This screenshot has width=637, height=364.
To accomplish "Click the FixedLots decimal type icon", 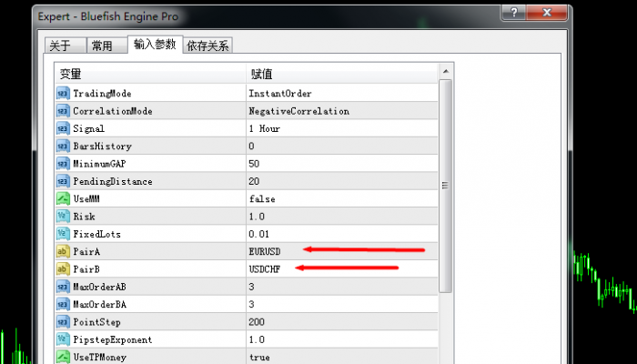I will [x=63, y=234].
